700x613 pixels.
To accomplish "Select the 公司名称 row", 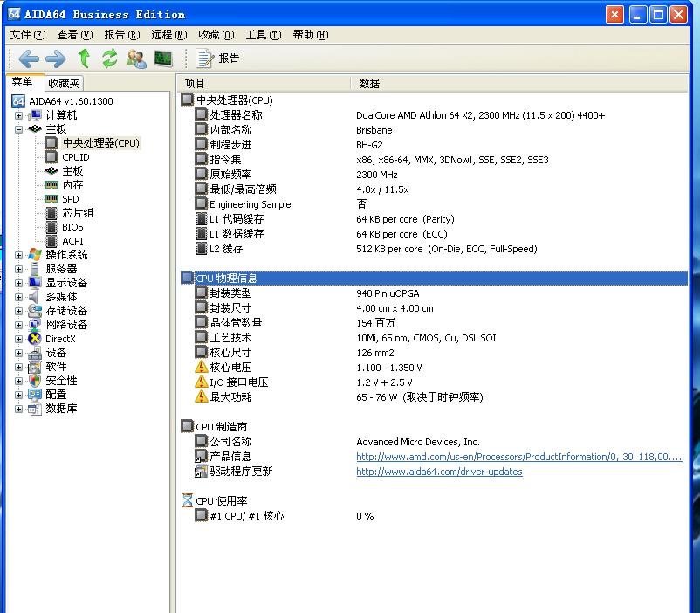I will (434, 442).
